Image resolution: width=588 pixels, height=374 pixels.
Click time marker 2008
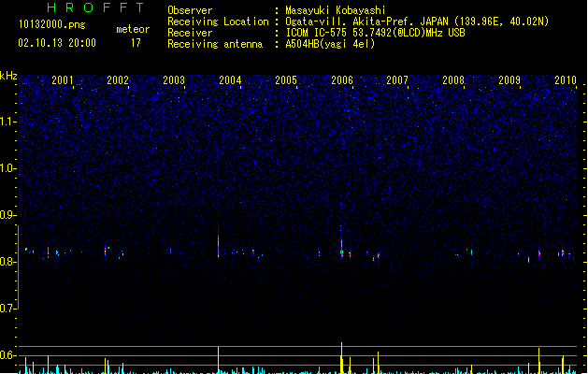pyautogui.click(x=453, y=80)
